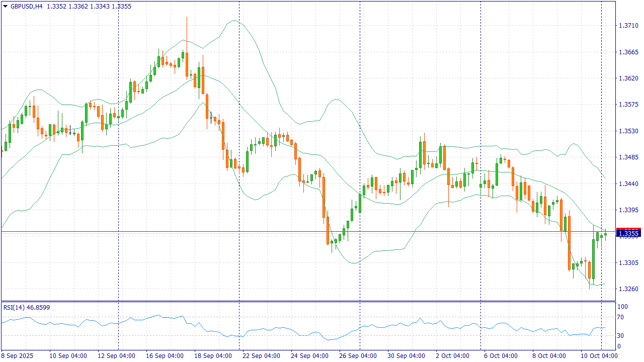The height and width of the screenshot is (362, 644).
Task: Click the 1.3710 price axis label
Action: (x=628, y=25)
